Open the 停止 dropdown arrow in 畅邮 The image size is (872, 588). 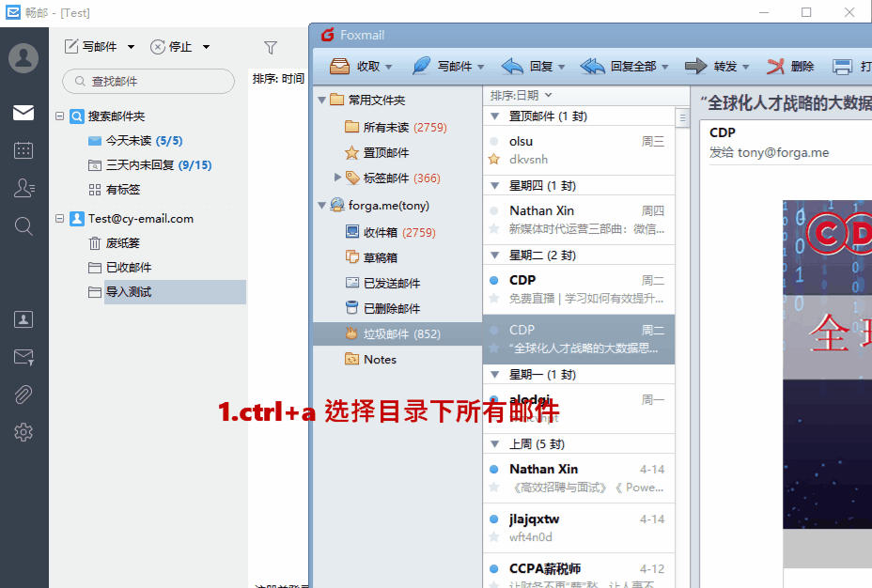(x=207, y=47)
